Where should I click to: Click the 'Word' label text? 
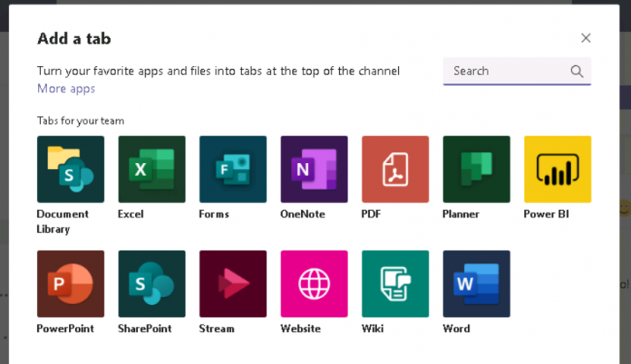[456, 329]
